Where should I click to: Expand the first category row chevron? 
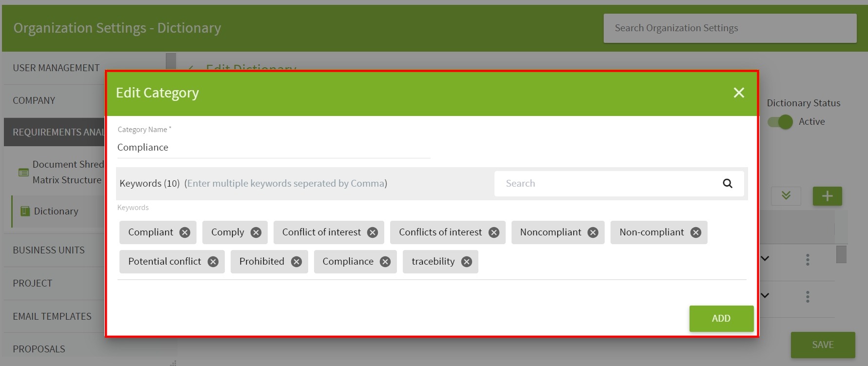[x=765, y=258]
